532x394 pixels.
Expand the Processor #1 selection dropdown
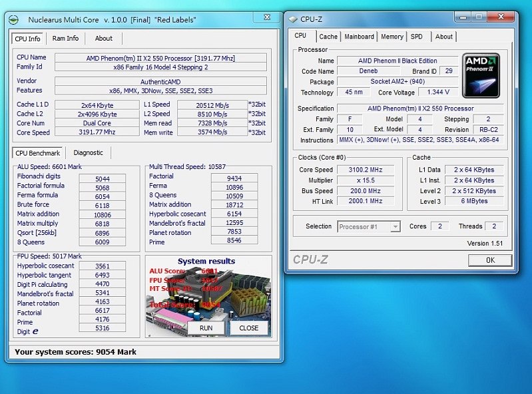[x=395, y=226]
